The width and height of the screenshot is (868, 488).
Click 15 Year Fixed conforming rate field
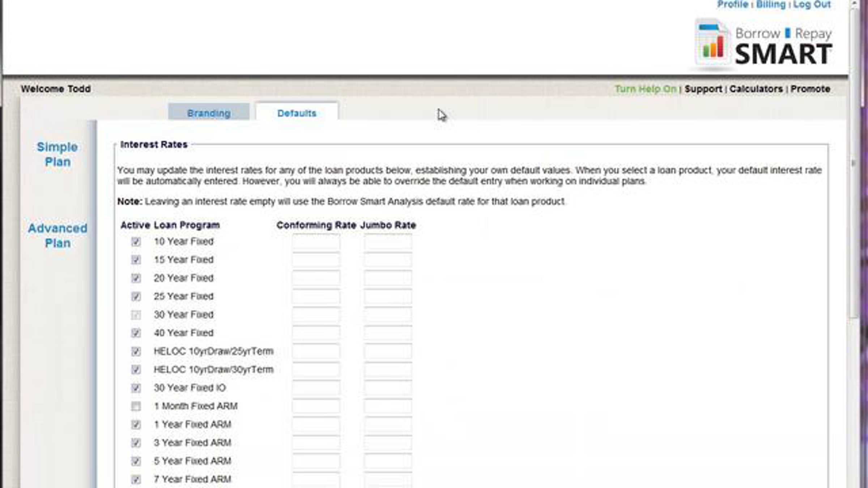click(316, 260)
